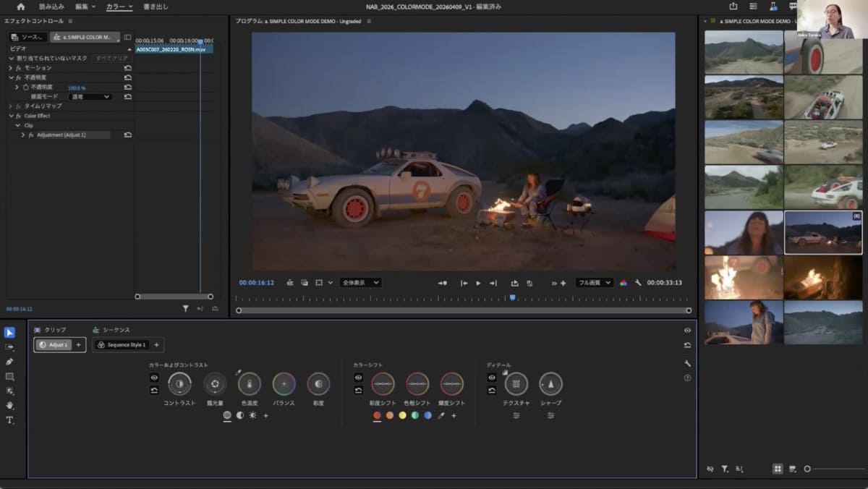Screen dimensions: 868x489
Task: Expand the モーション effect properties
Action: (11, 67)
